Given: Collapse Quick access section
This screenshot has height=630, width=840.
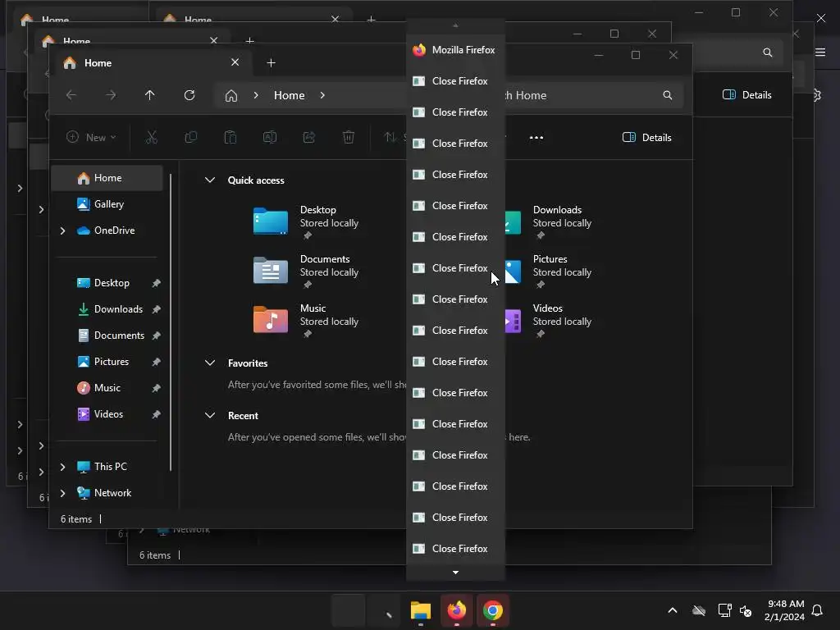Looking at the screenshot, I should tap(210, 180).
